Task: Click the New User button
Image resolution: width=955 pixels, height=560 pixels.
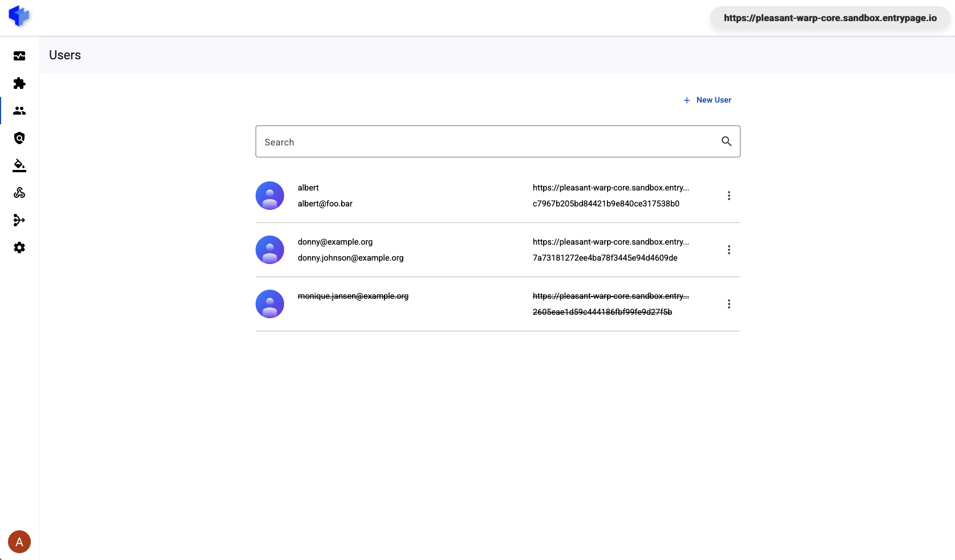Action: pos(707,100)
